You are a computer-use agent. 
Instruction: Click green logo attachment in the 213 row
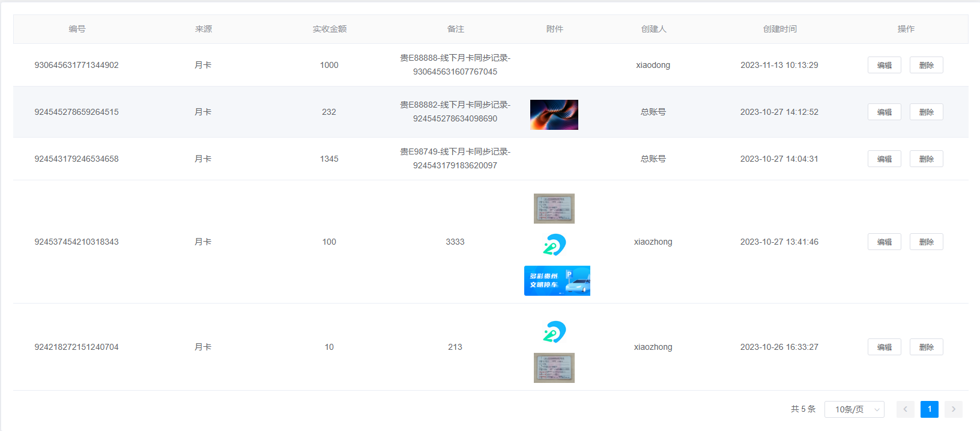coord(554,332)
